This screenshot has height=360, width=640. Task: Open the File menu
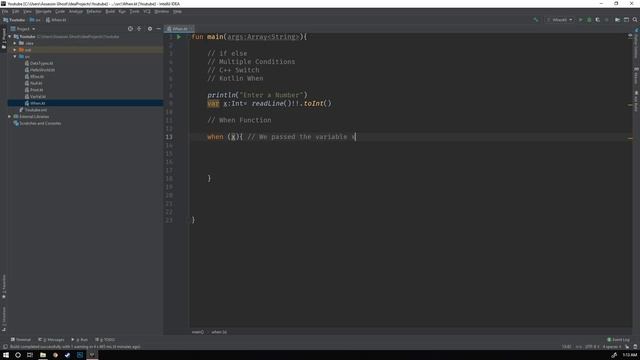[x=5, y=11]
